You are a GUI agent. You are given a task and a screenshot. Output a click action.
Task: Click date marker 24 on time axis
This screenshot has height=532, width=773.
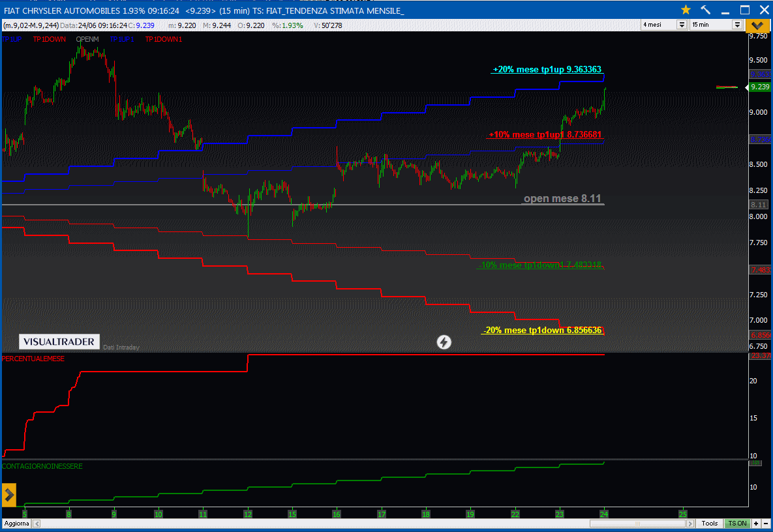pos(604,514)
